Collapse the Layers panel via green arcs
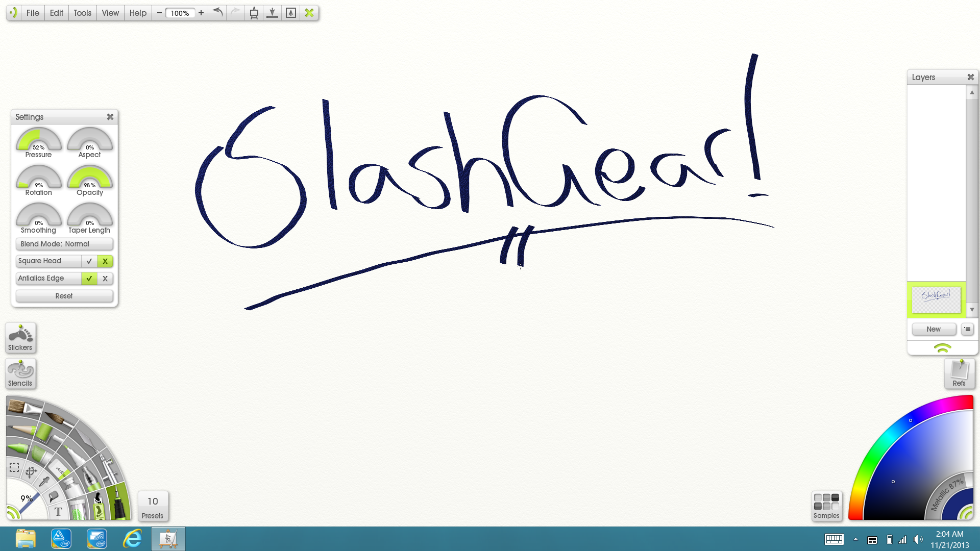Image resolution: width=980 pixels, height=551 pixels. [x=942, y=348]
